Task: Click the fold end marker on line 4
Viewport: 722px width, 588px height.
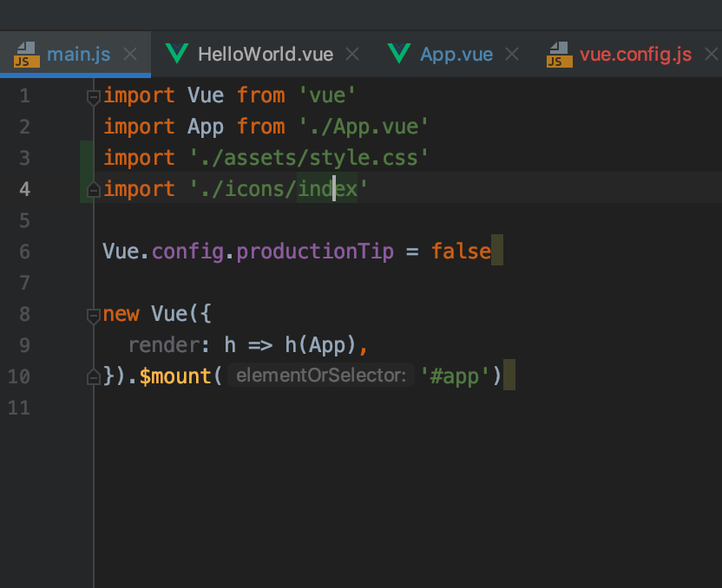Action: [94, 190]
